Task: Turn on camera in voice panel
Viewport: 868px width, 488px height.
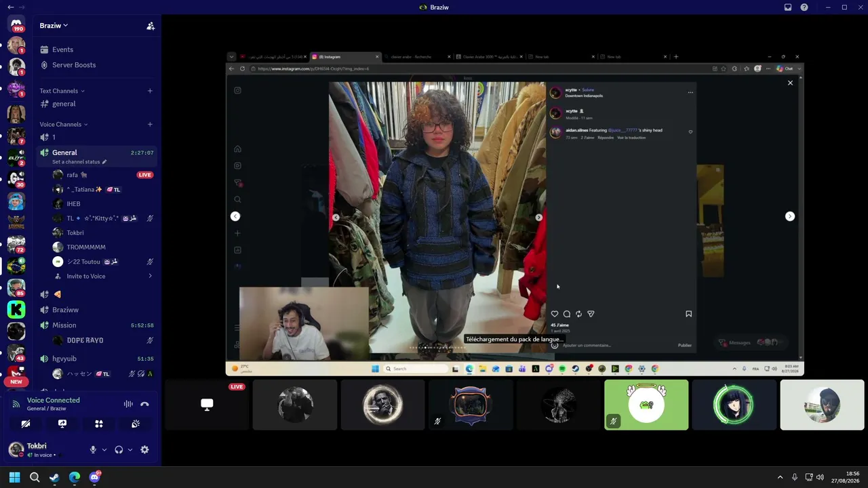Action: point(26,424)
